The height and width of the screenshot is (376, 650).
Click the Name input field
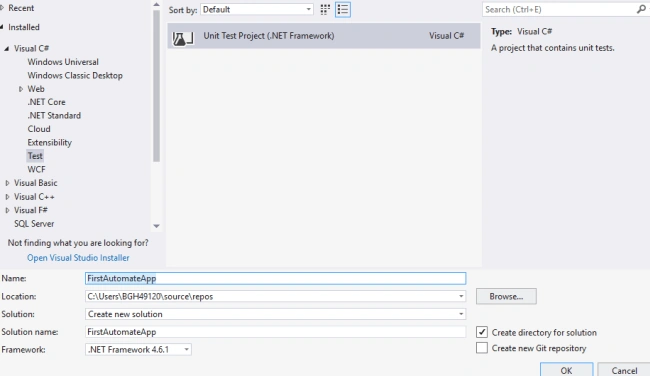[276, 279]
